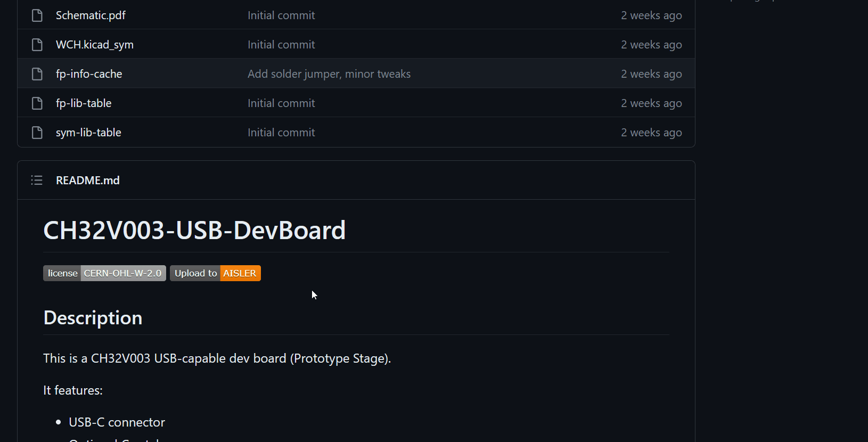Image resolution: width=868 pixels, height=442 pixels.
Task: Click file icon beside sym-lib-table
Action: [37, 133]
